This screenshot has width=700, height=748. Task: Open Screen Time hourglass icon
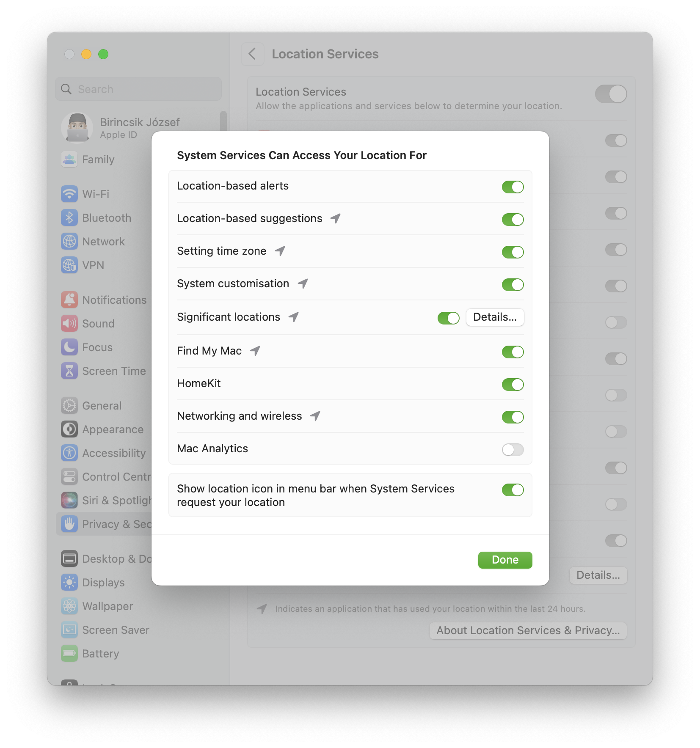pyautogui.click(x=69, y=371)
